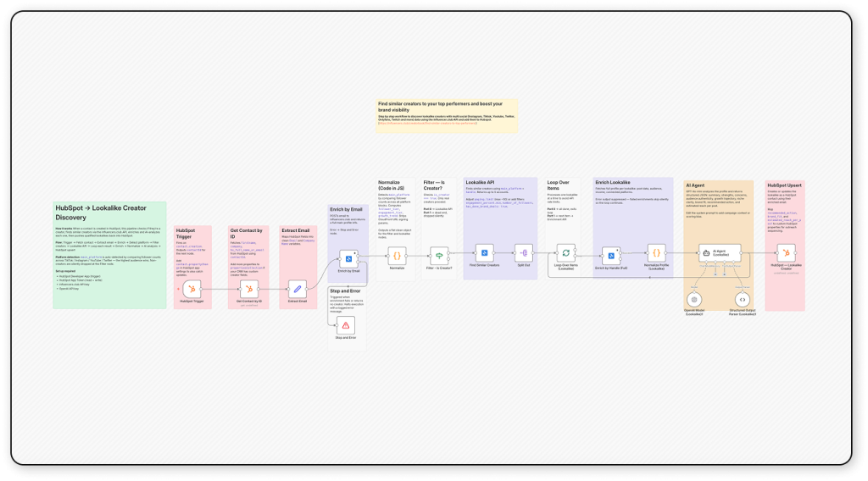The image size is (868, 481).
Task: Open the Get Contact by ID node
Action: 248,289
